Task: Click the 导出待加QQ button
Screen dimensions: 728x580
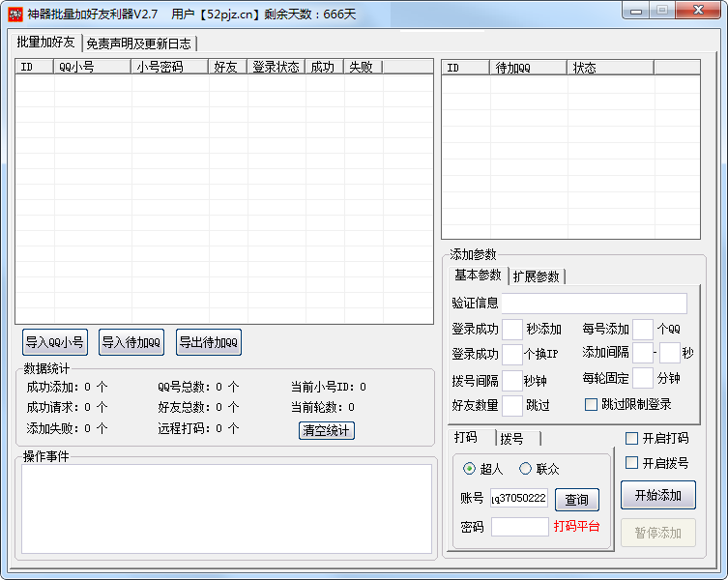Action: (208, 342)
